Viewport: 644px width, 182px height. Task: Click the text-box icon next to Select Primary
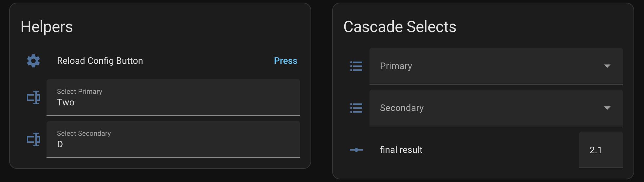pos(33,98)
